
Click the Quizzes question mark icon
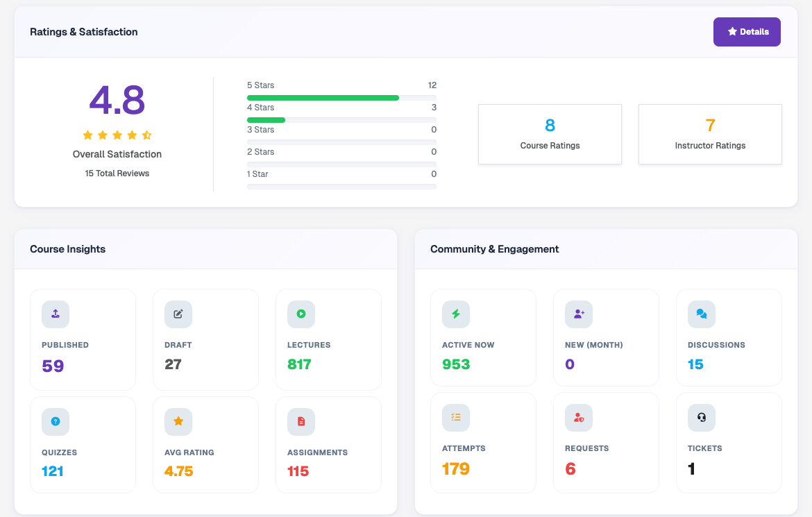tap(56, 422)
